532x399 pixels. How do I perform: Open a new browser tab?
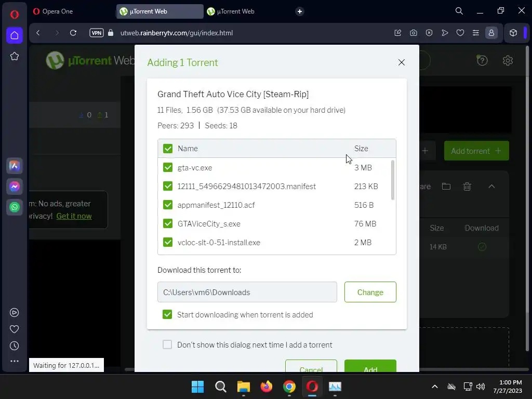pyautogui.click(x=300, y=11)
